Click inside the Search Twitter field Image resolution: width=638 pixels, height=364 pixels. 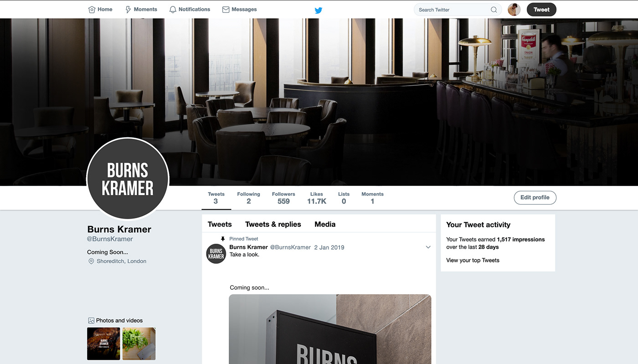point(453,10)
